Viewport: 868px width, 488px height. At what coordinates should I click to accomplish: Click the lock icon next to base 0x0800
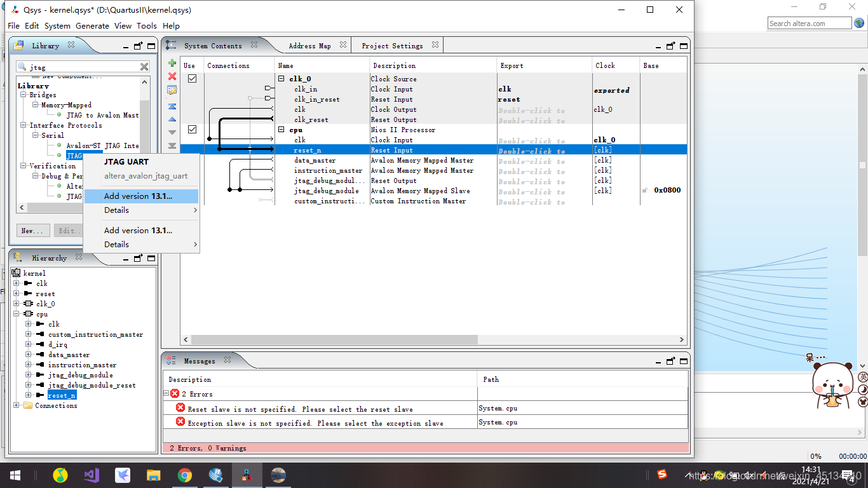(x=645, y=190)
